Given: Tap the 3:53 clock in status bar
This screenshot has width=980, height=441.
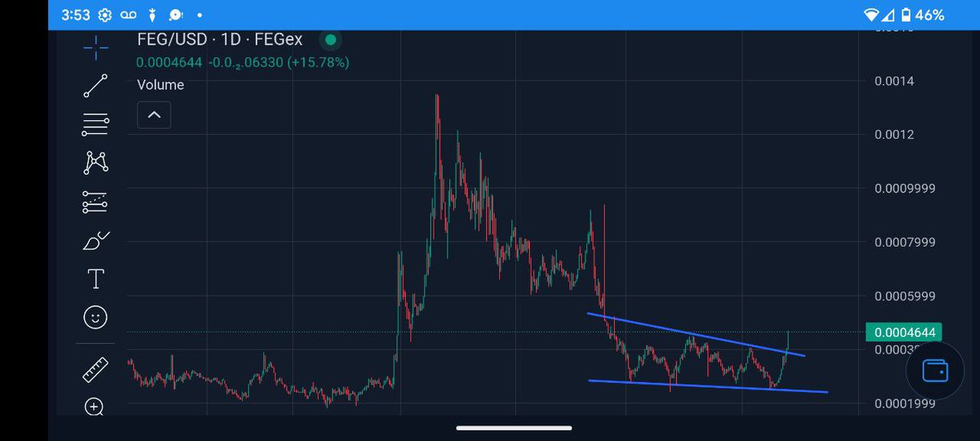Looking at the screenshot, I should pos(75,15).
